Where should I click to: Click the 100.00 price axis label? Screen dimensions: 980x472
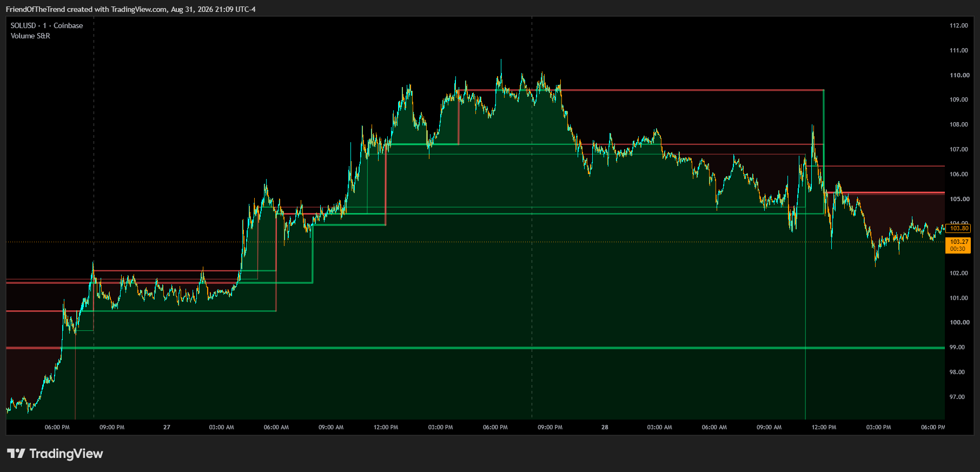tap(959, 322)
